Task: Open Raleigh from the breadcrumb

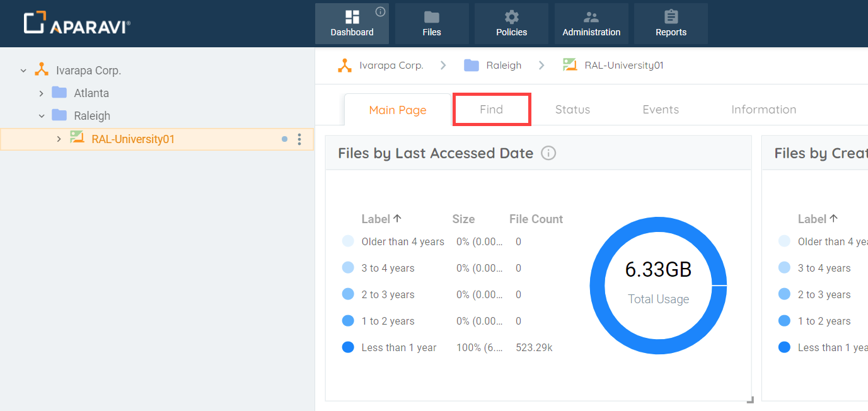Action: coord(502,65)
